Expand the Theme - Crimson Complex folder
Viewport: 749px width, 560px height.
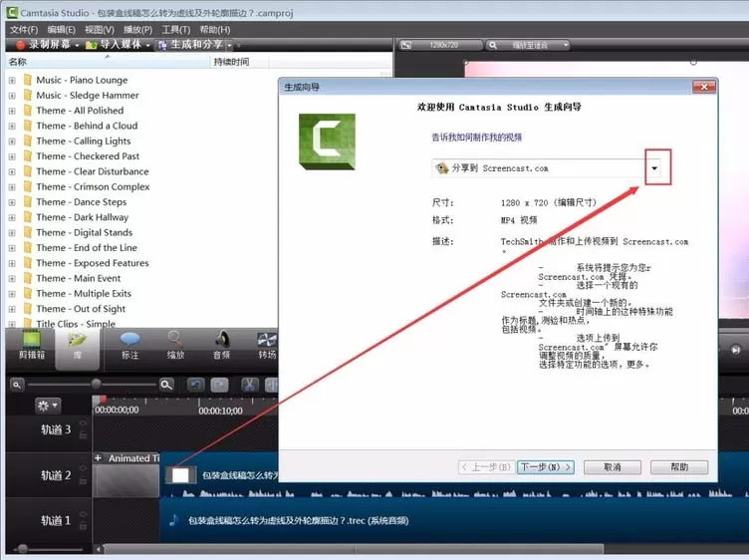tap(12, 186)
